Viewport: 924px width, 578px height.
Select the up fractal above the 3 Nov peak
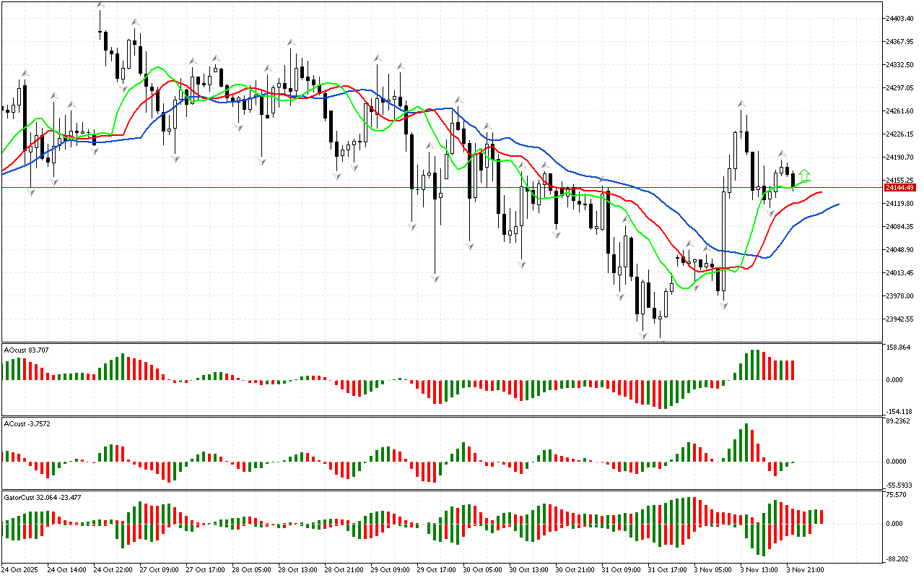pyautogui.click(x=741, y=105)
